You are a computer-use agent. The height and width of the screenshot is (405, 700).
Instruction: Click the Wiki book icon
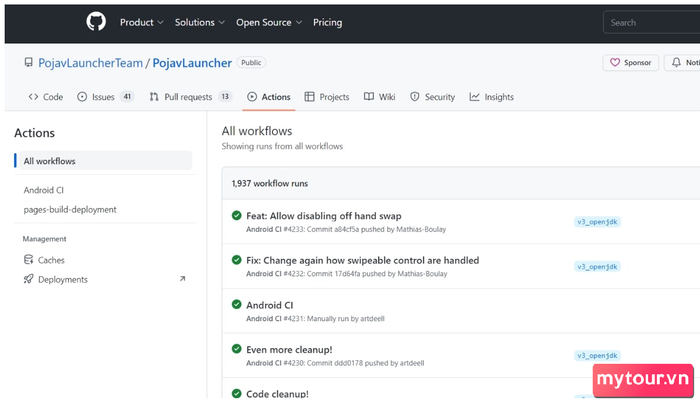[369, 96]
